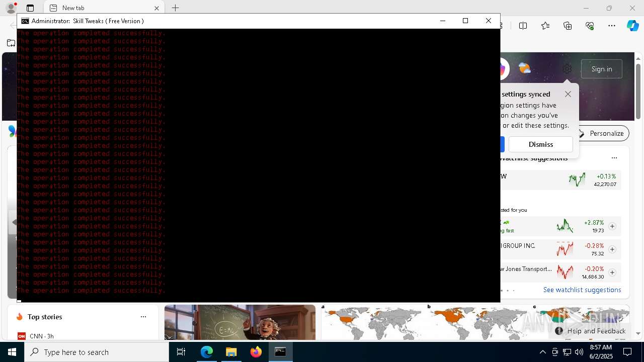Show hidden system tray icons
This screenshot has height=362, width=644.
coord(542,352)
